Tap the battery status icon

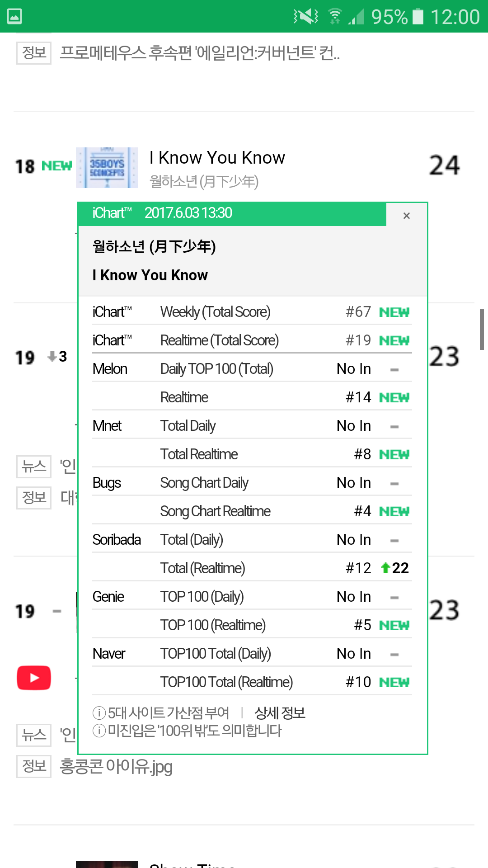[418, 17]
